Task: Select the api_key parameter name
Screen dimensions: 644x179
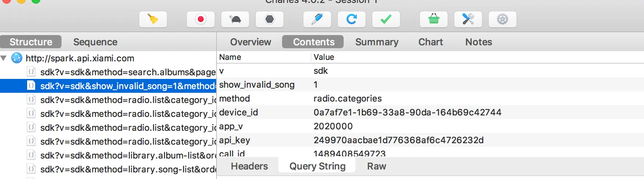Action: 234,140
